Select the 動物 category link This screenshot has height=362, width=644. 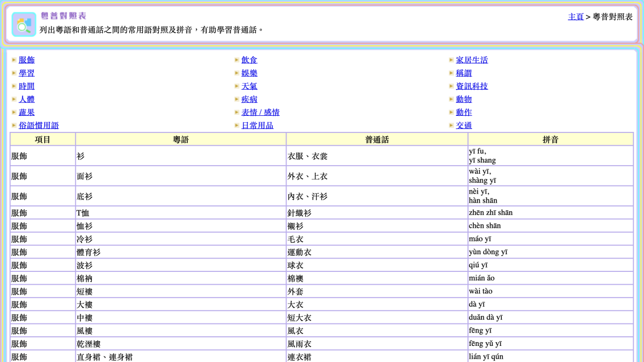pyautogui.click(x=464, y=99)
